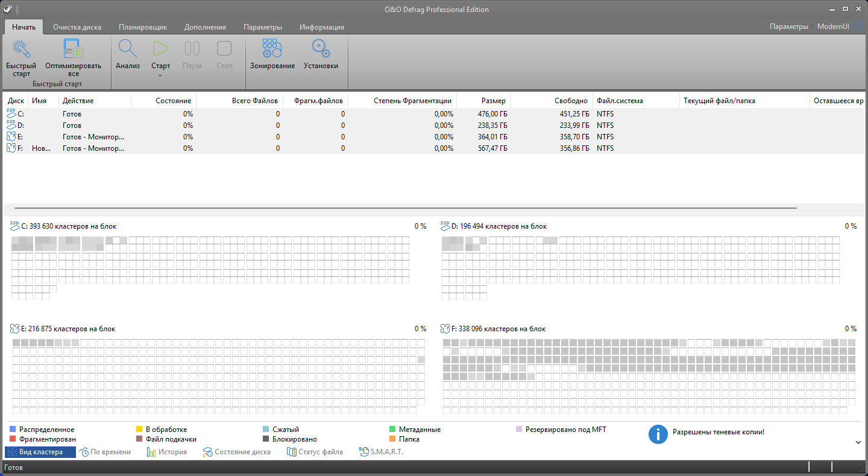868x476 pixels.
Task: Open the S.M.A.R.T. bottom tab
Action: coord(381,452)
